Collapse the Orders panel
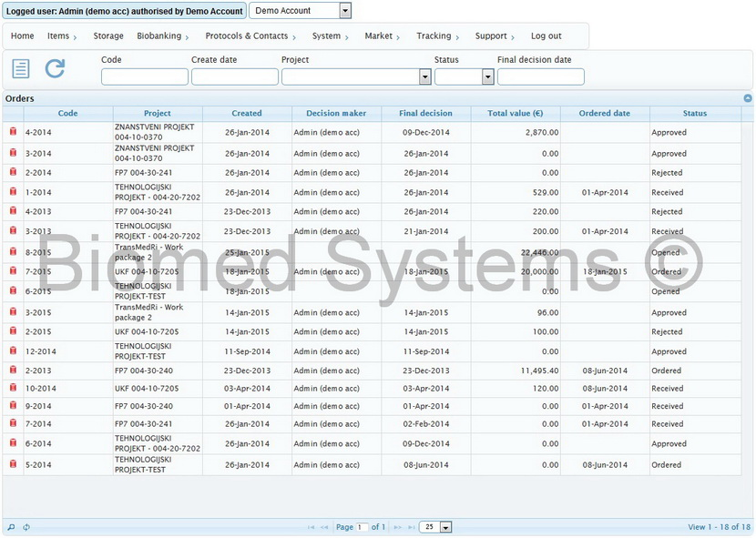Screen dimensions: 756x538 747,97
